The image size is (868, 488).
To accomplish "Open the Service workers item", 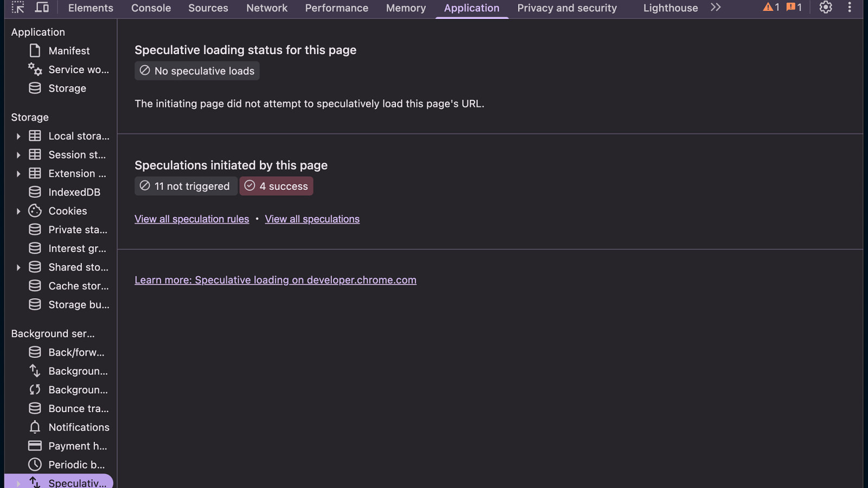I will pyautogui.click(x=78, y=69).
